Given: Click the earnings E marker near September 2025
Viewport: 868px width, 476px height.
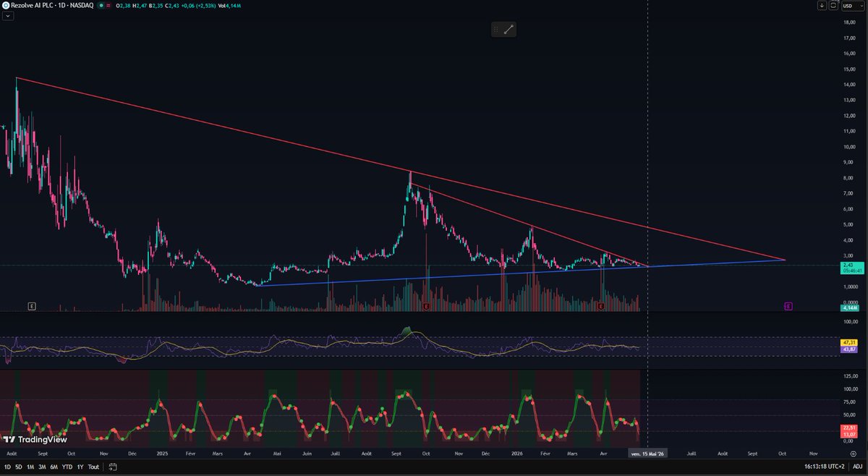Looking at the screenshot, I should 426,307.
